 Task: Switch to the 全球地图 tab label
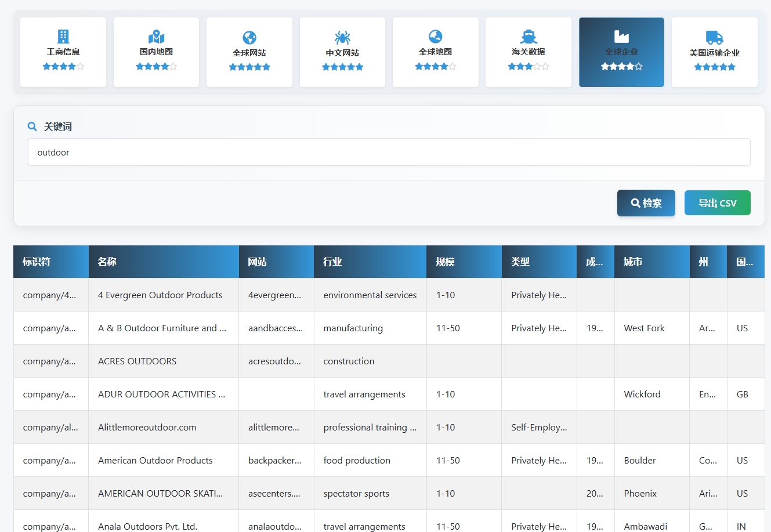coord(436,52)
